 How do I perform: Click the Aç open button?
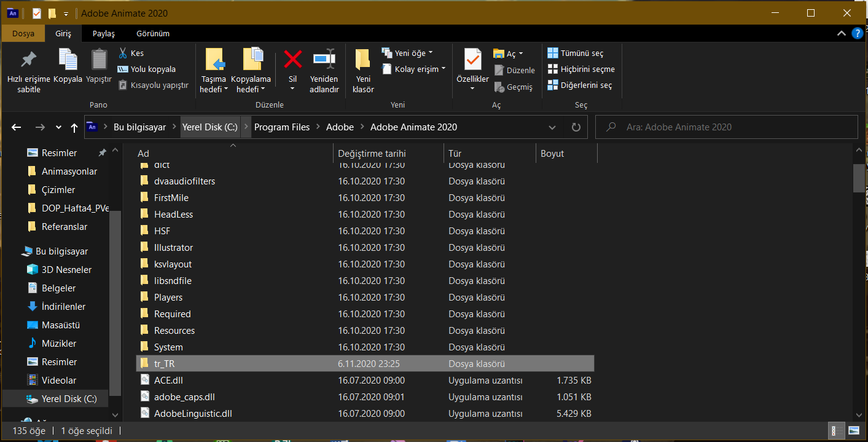pyautogui.click(x=507, y=54)
